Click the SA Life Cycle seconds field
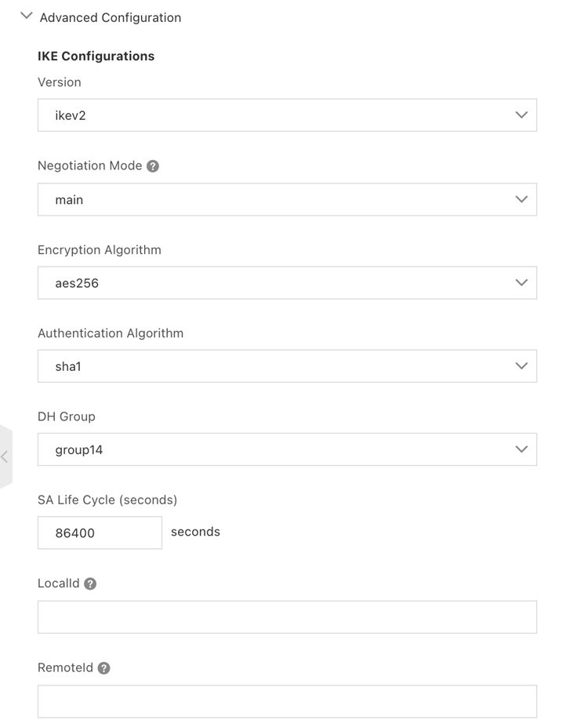The image size is (588, 727). [x=100, y=533]
